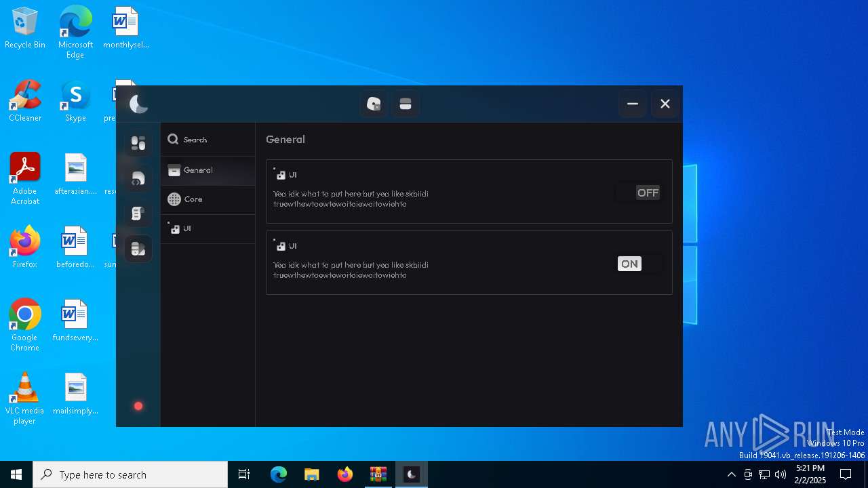Select the mailsimply... image file

(75, 394)
